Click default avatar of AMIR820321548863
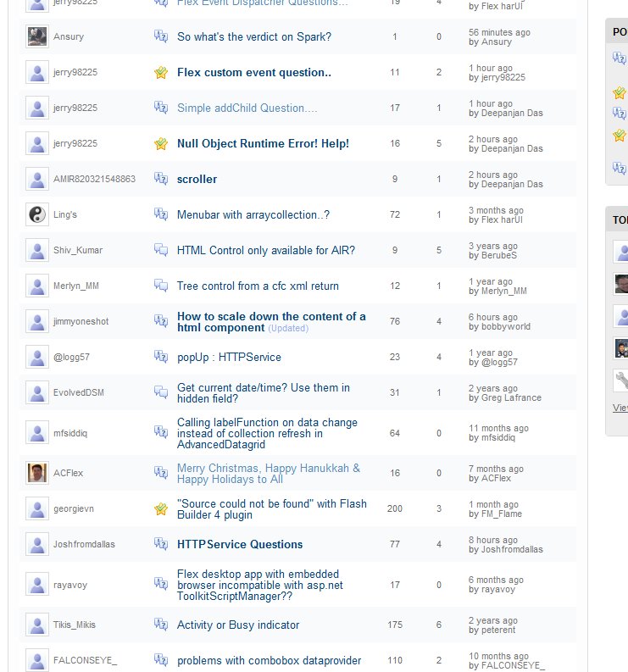 [x=37, y=179]
